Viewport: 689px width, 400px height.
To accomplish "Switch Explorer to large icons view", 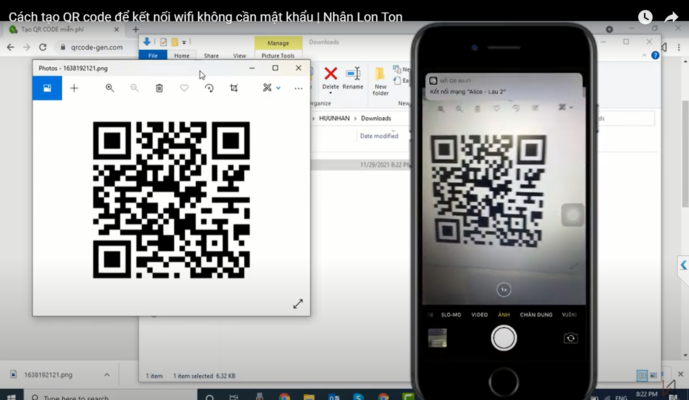I will click(654, 375).
